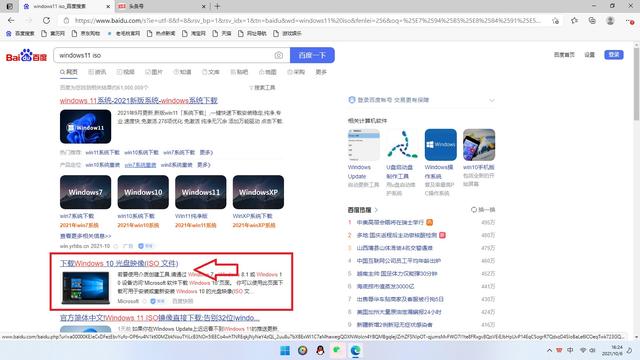
Task: Open the hot search item ranked number 1
Action: point(390,222)
